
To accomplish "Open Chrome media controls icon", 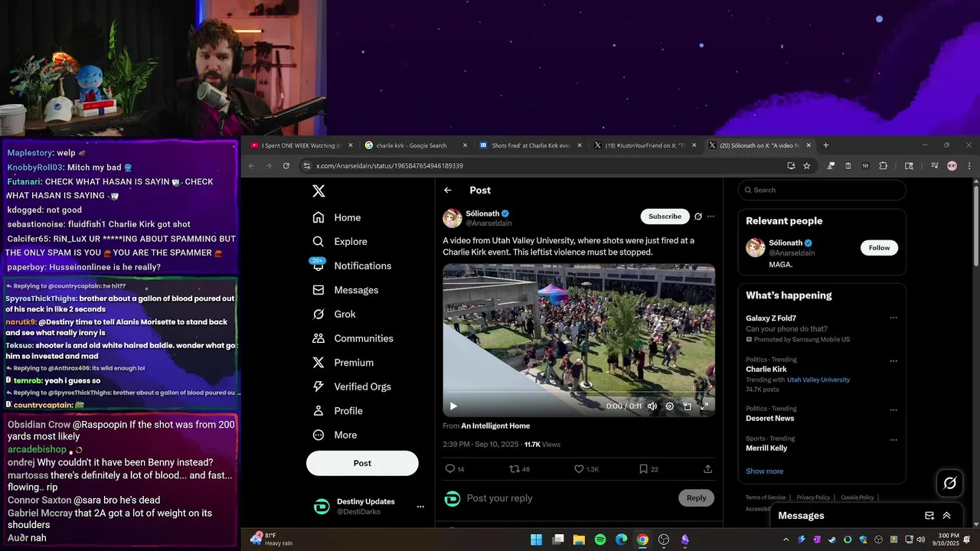I will 934,166.
